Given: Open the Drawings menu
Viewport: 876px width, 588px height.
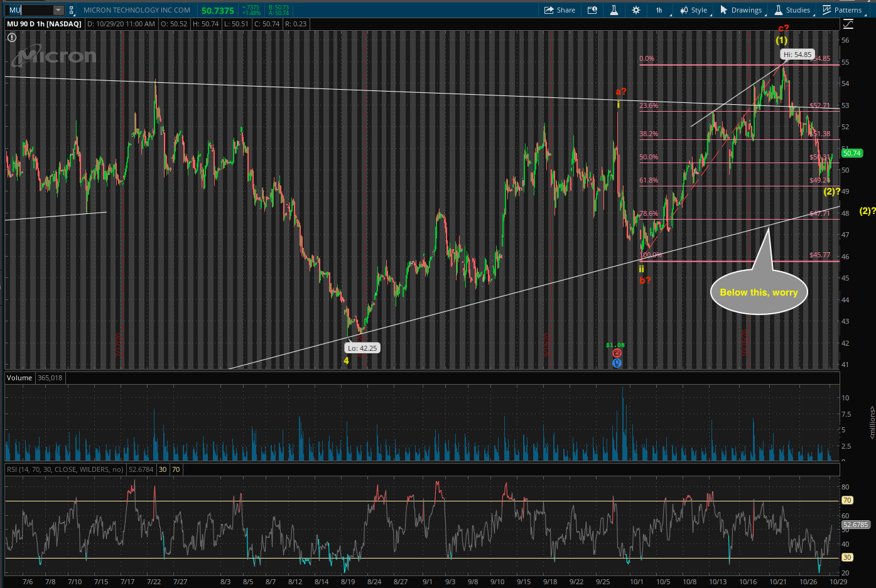Looking at the screenshot, I should pyautogui.click(x=741, y=10).
